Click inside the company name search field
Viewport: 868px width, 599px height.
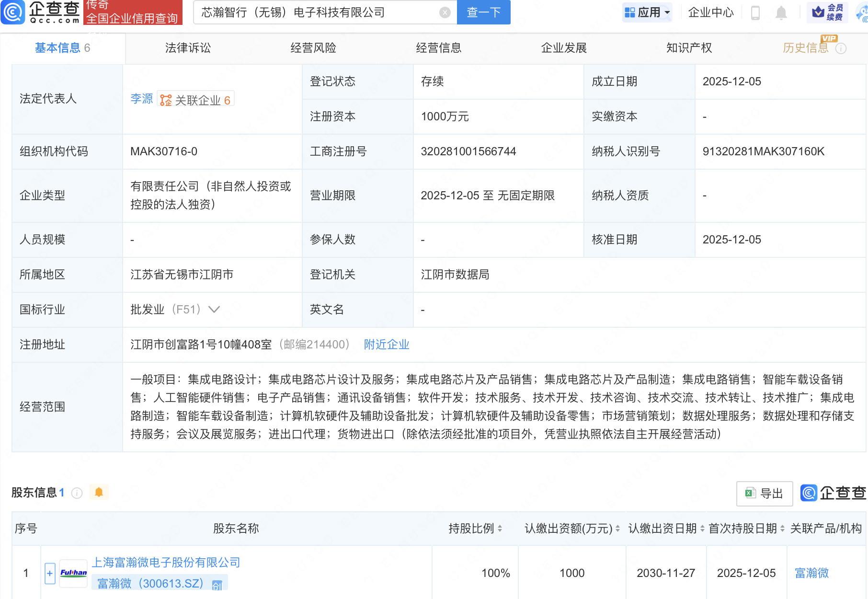(x=311, y=12)
